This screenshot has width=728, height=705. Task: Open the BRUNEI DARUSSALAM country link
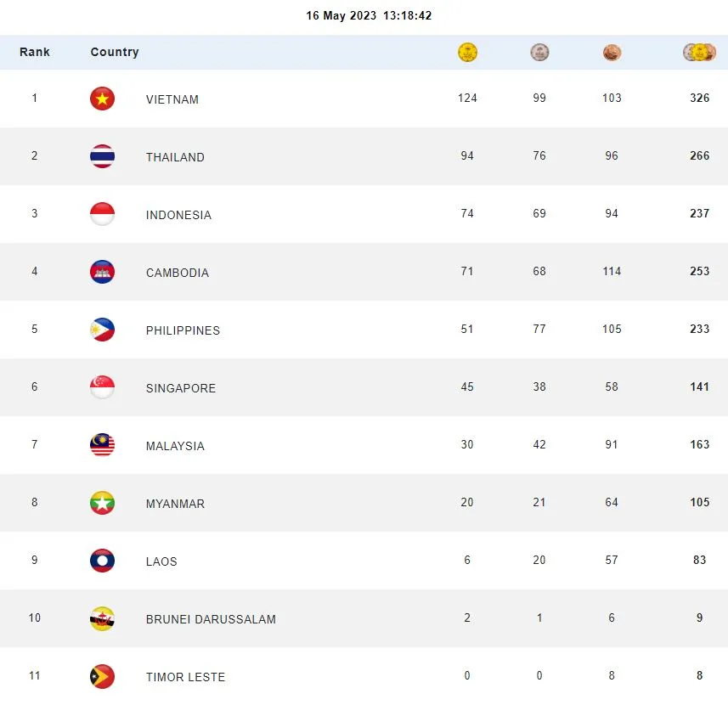click(211, 619)
